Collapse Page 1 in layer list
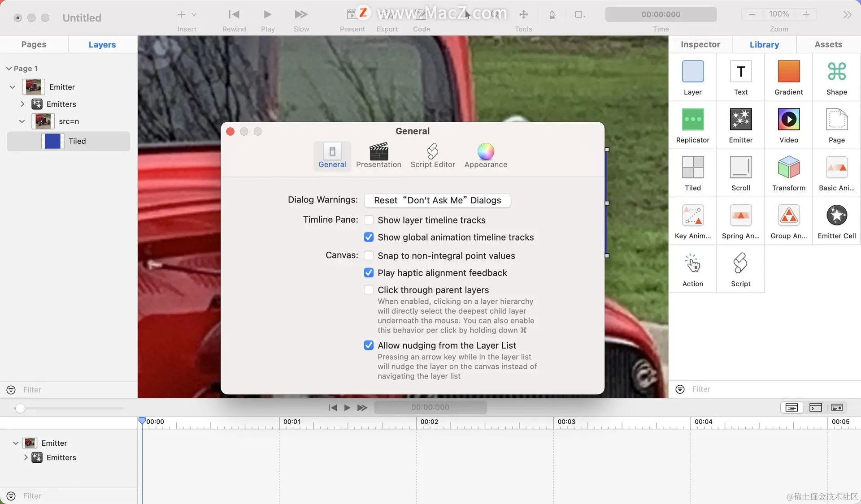 9,69
